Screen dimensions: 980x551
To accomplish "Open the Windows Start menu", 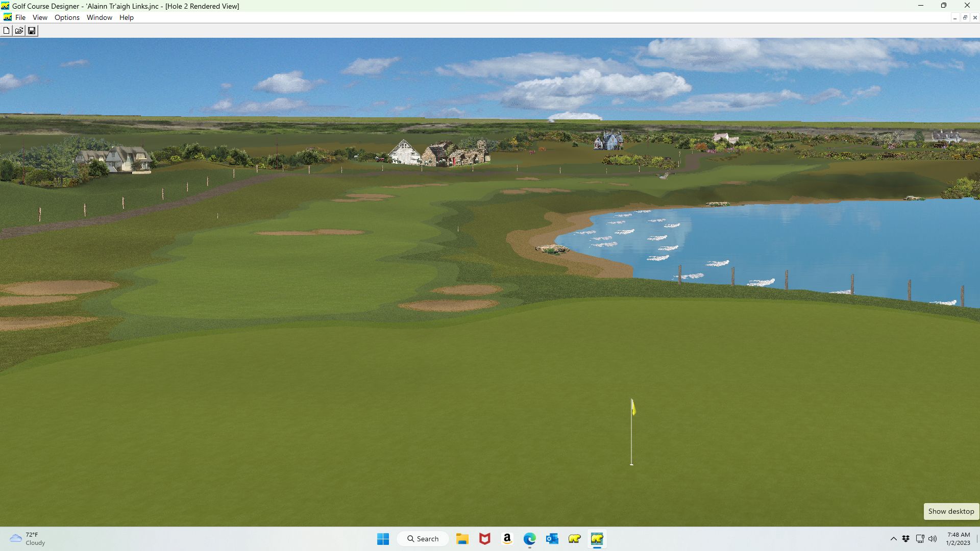I will (x=383, y=539).
